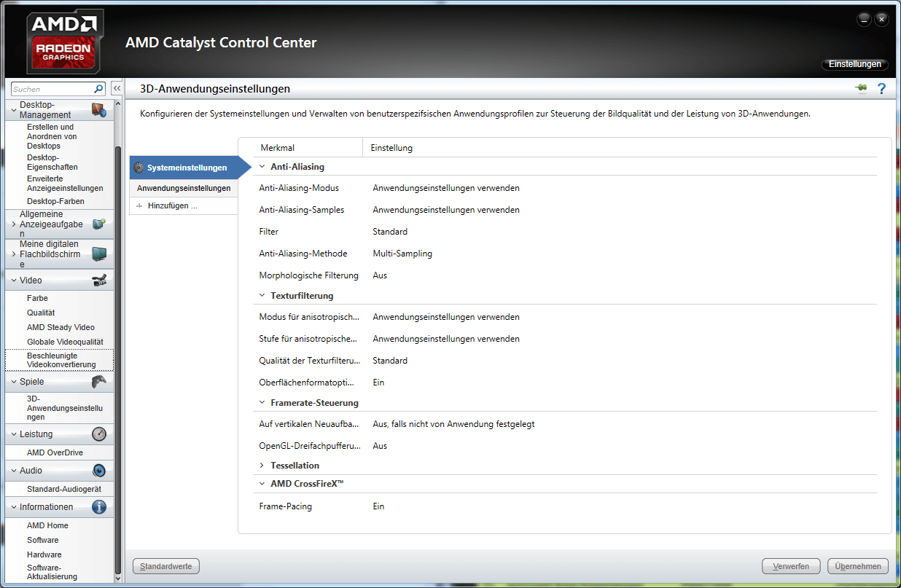Collapse the Anti-Aliasing section

(x=262, y=167)
